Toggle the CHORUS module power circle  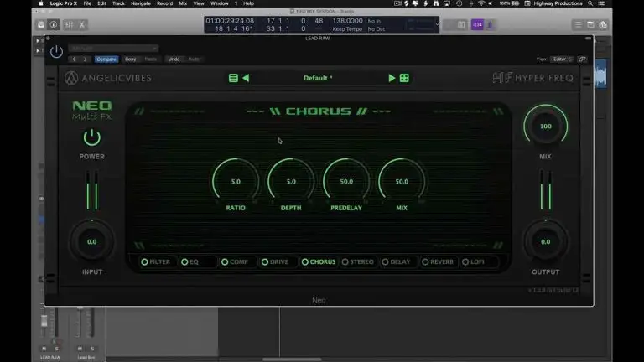pyautogui.click(x=304, y=261)
